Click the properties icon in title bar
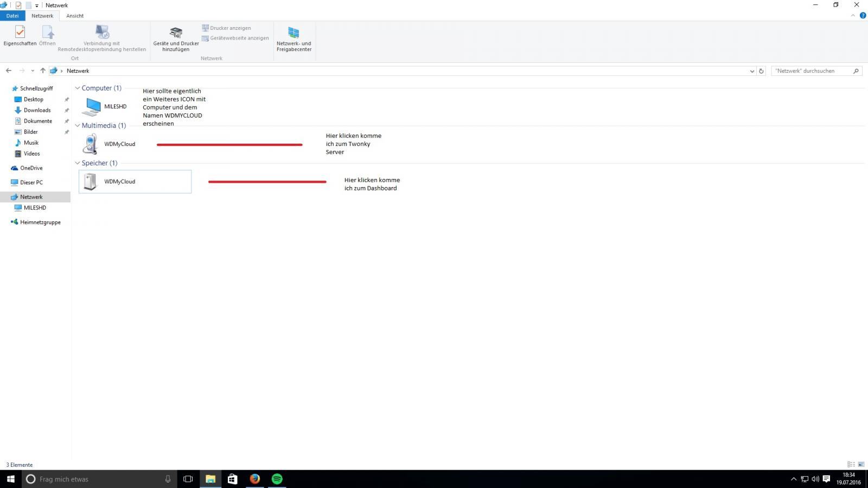868x488 pixels. [x=18, y=5]
